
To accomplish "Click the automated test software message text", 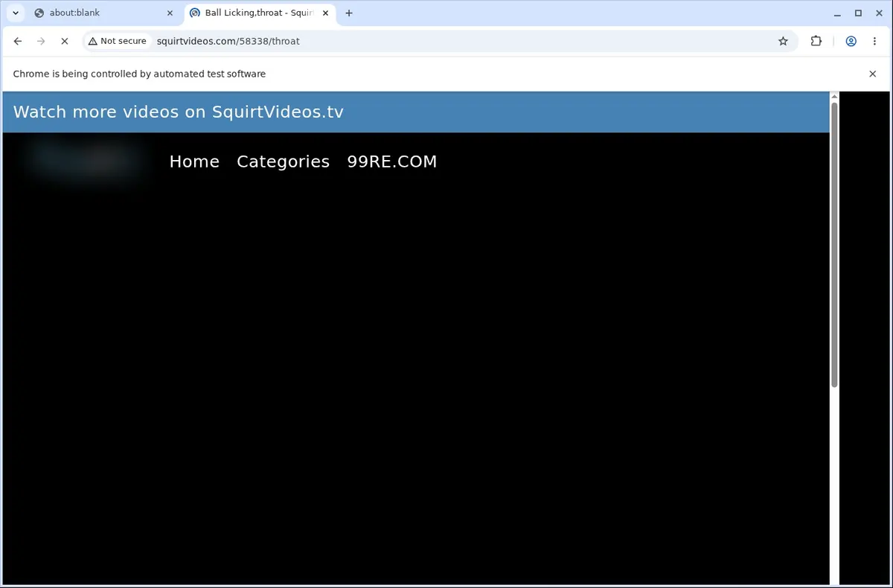I will [x=139, y=74].
